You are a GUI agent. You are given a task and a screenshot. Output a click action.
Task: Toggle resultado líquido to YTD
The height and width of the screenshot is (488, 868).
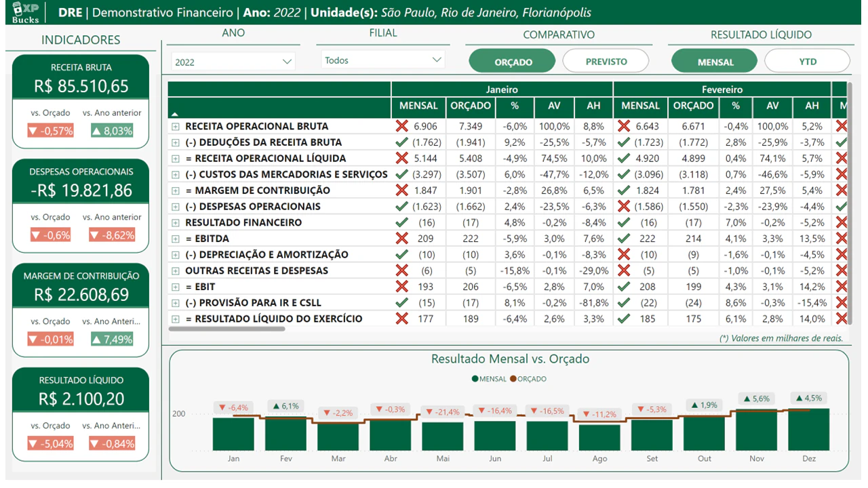(x=807, y=62)
